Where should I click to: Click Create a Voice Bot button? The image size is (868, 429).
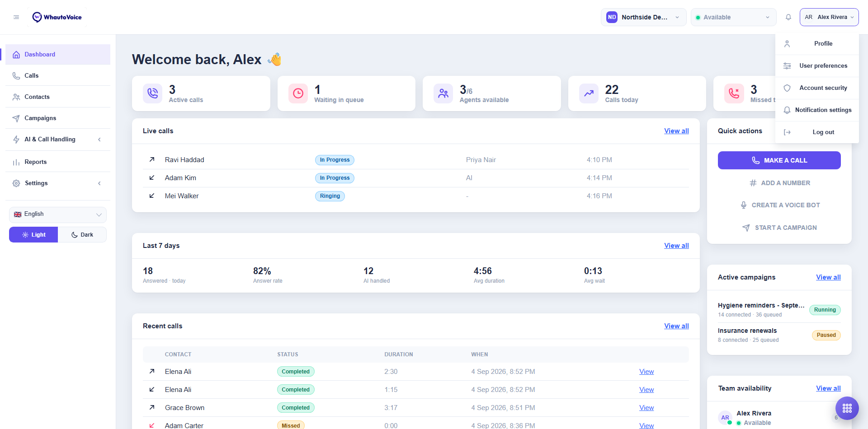click(x=779, y=205)
